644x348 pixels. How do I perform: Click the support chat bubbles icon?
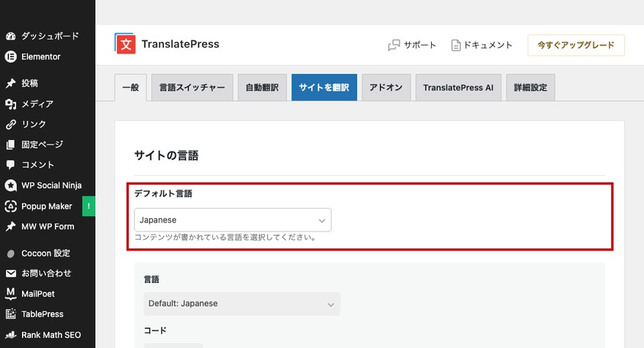click(x=394, y=45)
